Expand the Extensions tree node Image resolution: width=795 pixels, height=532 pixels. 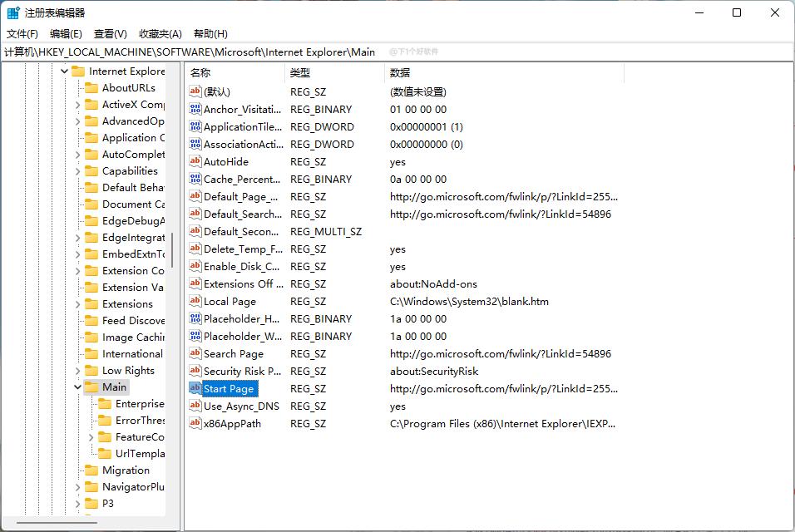[x=77, y=303]
